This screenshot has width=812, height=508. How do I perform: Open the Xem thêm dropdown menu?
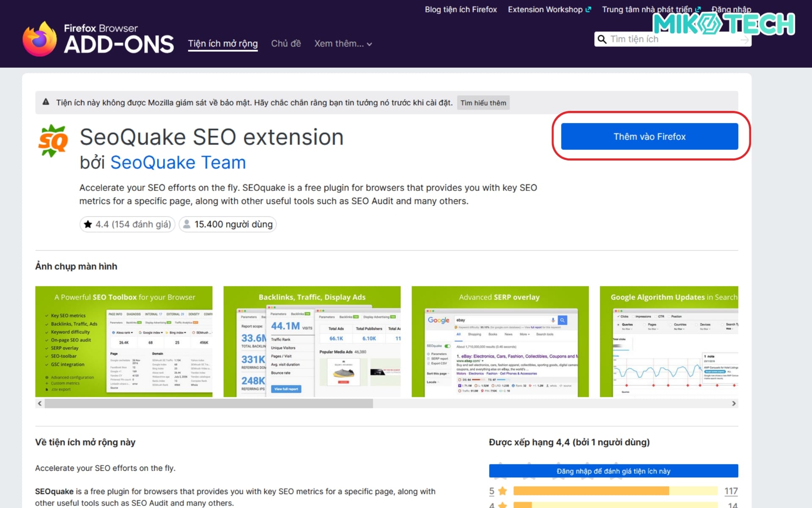pos(343,43)
